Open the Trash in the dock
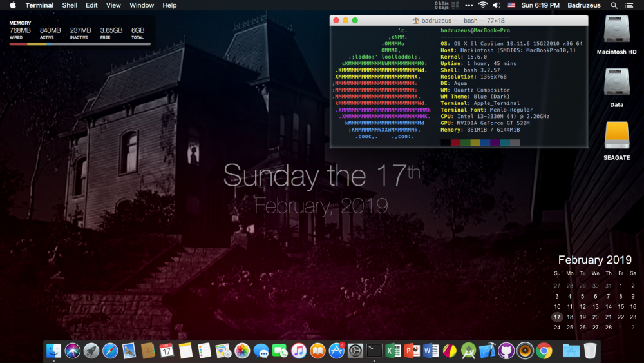 coord(590,351)
